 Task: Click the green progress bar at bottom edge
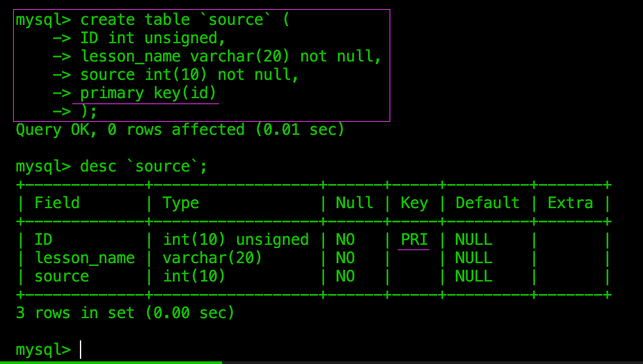(111, 362)
